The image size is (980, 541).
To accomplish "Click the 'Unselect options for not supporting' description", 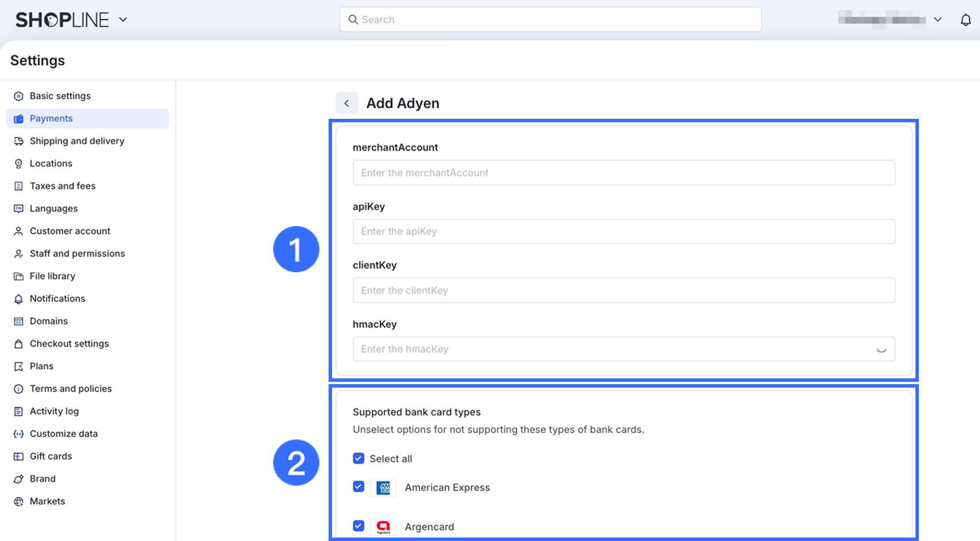I will tap(499, 430).
